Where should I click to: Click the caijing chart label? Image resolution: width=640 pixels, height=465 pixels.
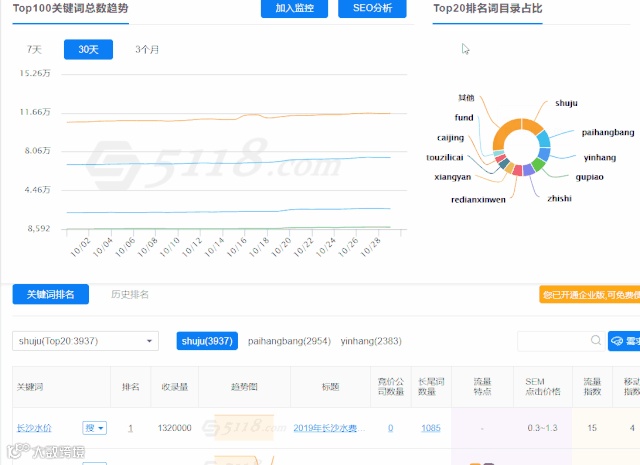[450, 138]
